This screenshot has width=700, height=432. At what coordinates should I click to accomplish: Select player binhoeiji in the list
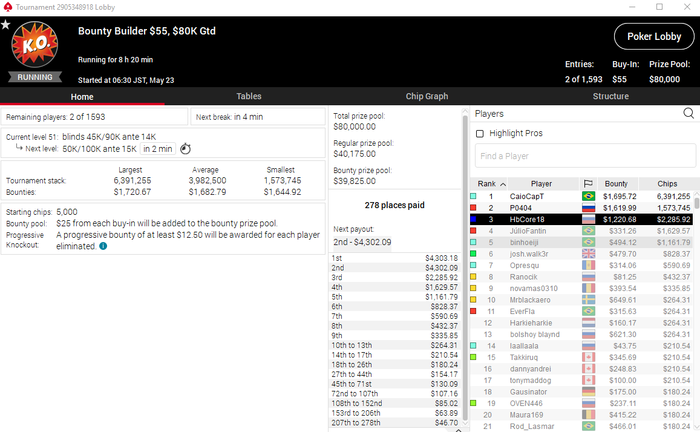click(x=582, y=242)
